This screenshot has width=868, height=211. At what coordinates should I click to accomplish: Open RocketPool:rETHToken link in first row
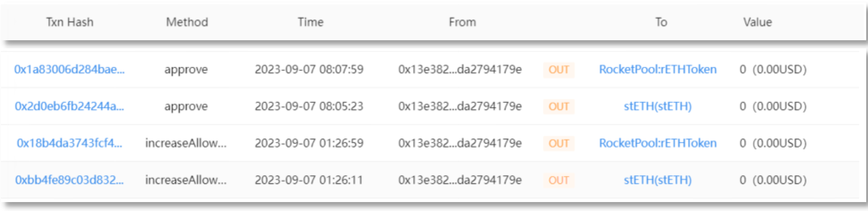click(x=658, y=70)
